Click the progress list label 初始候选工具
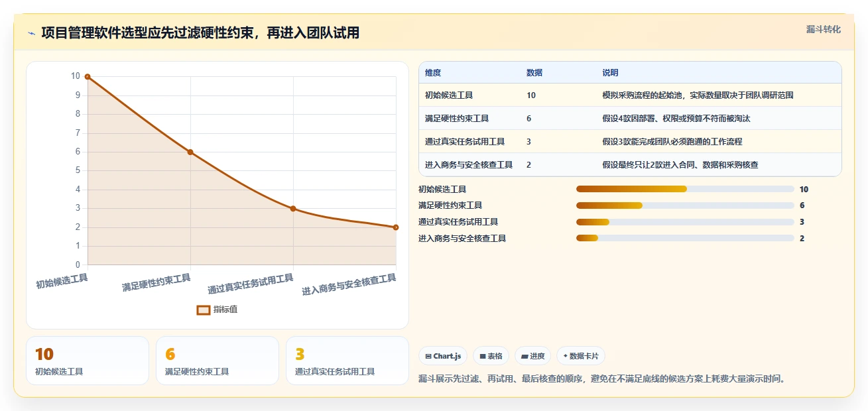Screen dimensions: 868x411 (442, 189)
